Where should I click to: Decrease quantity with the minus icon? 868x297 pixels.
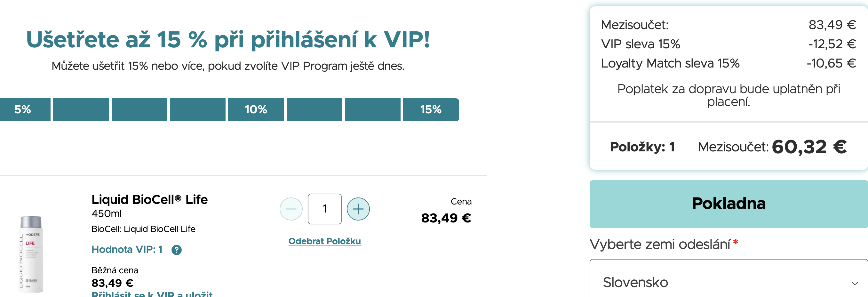point(291,209)
